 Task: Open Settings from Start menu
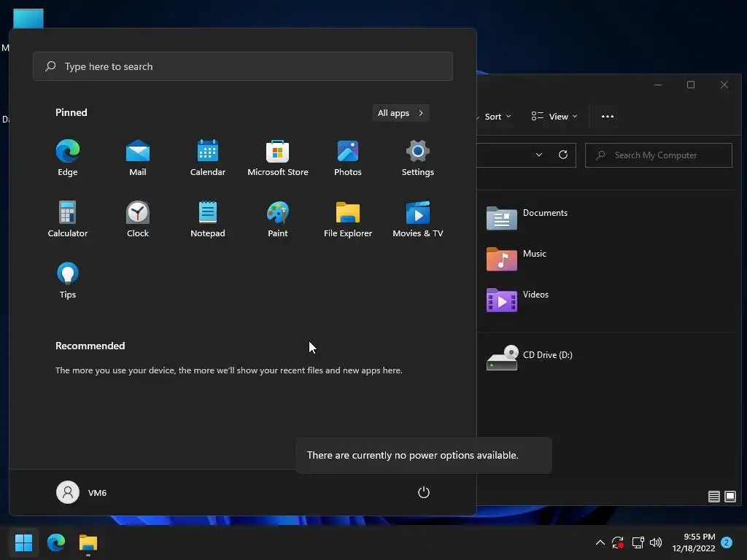point(418,158)
